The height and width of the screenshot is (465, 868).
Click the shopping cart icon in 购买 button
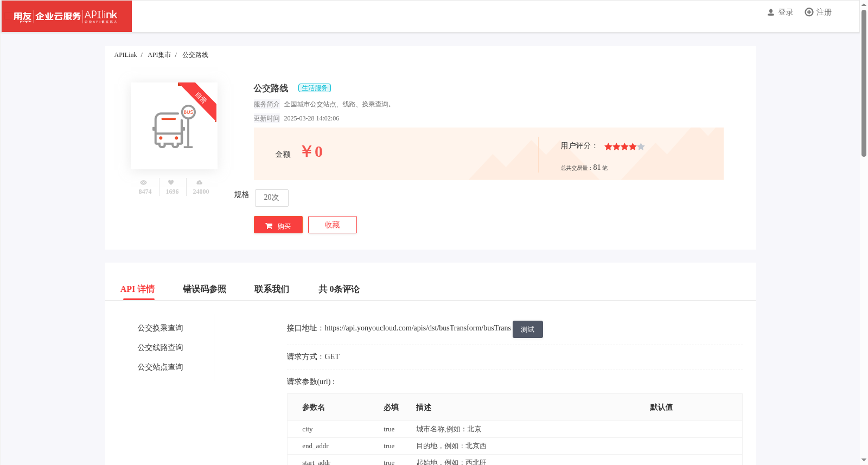click(x=269, y=226)
